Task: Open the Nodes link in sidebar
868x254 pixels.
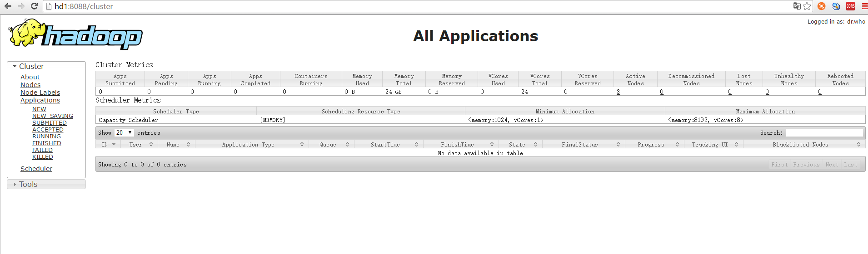Action: (30, 85)
